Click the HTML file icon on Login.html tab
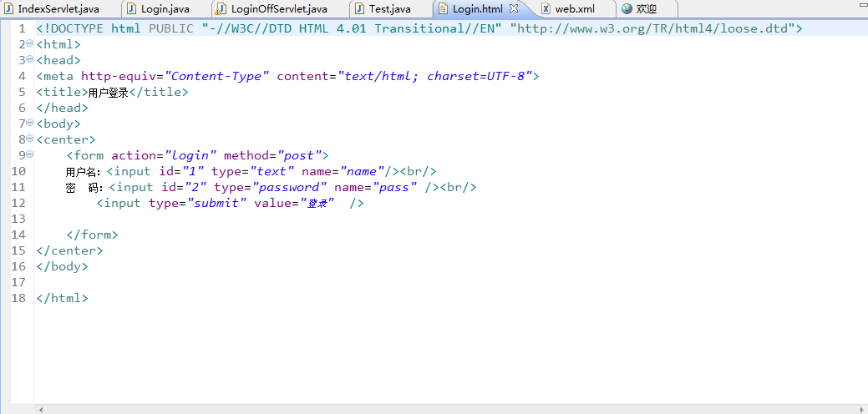This screenshot has width=868, height=414. (443, 9)
